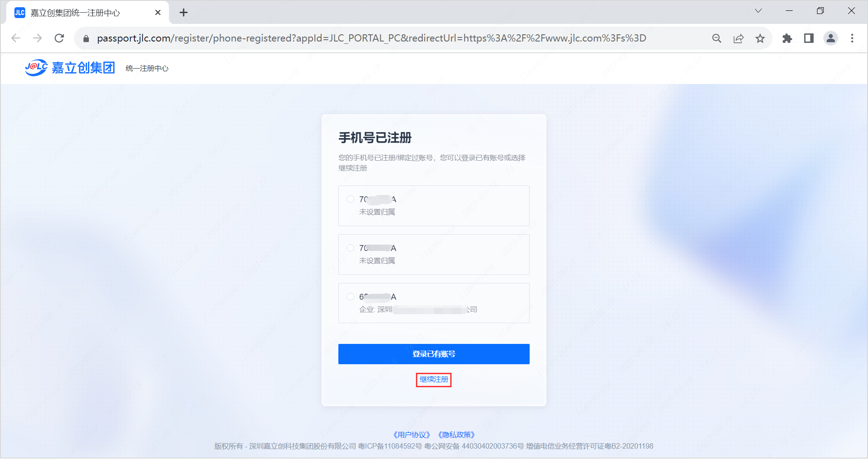Select the first account radio button
This screenshot has height=459, width=868.
pos(351,199)
